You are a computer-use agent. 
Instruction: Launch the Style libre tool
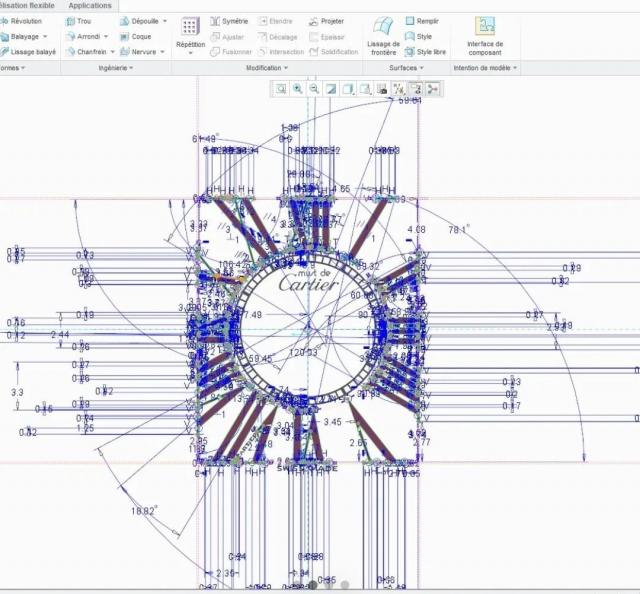pos(425,52)
